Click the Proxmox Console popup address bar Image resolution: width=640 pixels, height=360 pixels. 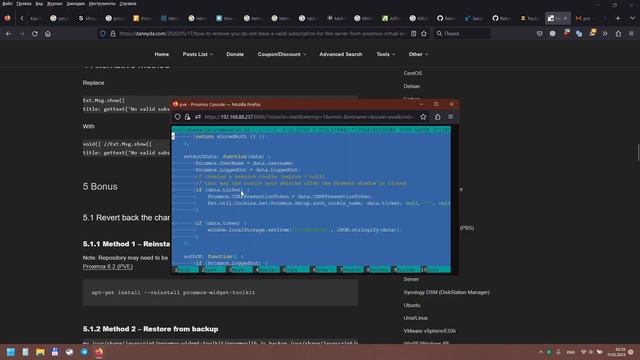click(x=309, y=117)
